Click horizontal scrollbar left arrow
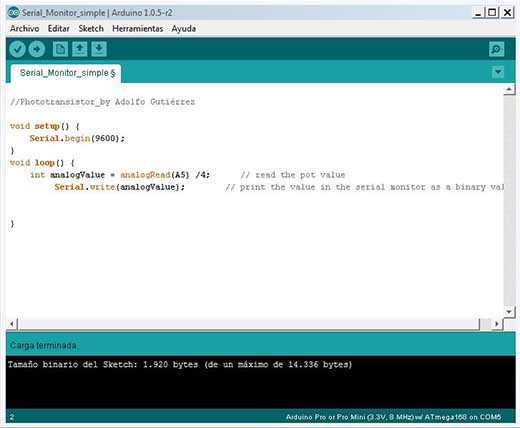520x428 pixels. [x=12, y=324]
